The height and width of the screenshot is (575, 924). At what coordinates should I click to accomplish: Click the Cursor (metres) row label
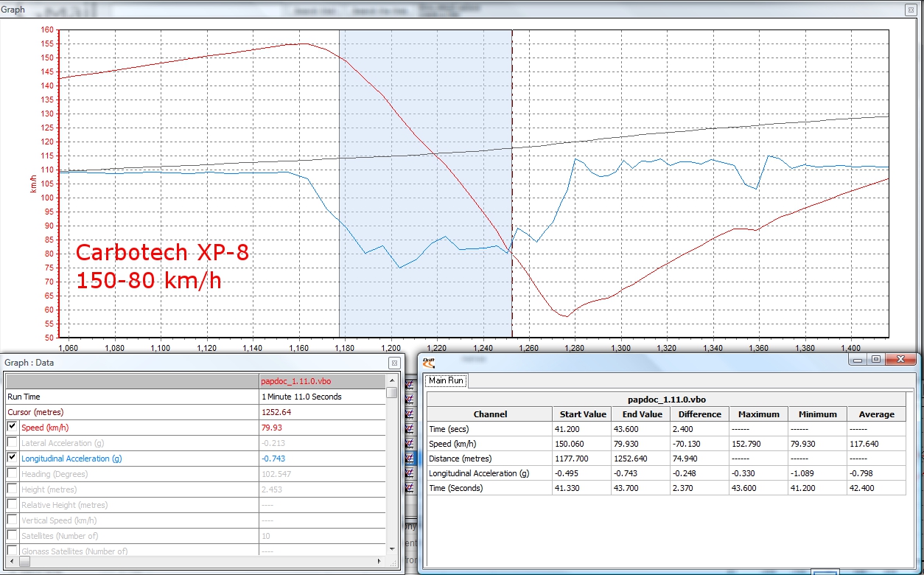pos(35,412)
